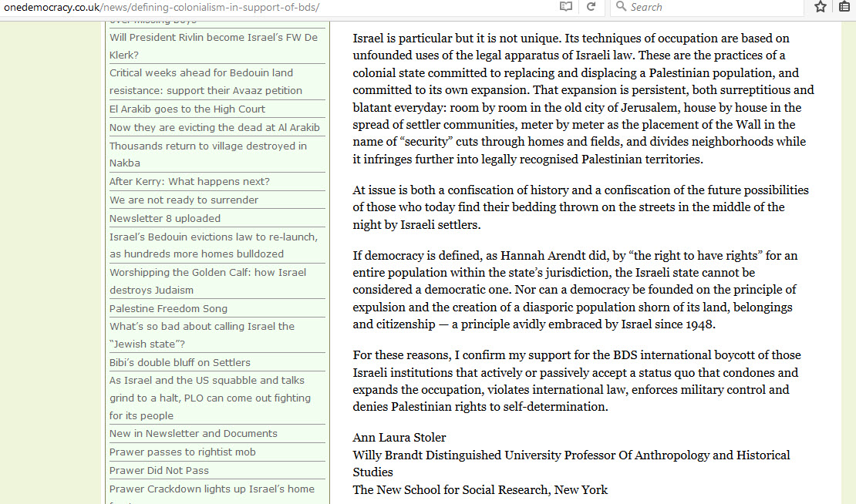The height and width of the screenshot is (504, 856).
Task: Open 'New in Newsletter and Documents' link
Action: pyautogui.click(x=194, y=434)
